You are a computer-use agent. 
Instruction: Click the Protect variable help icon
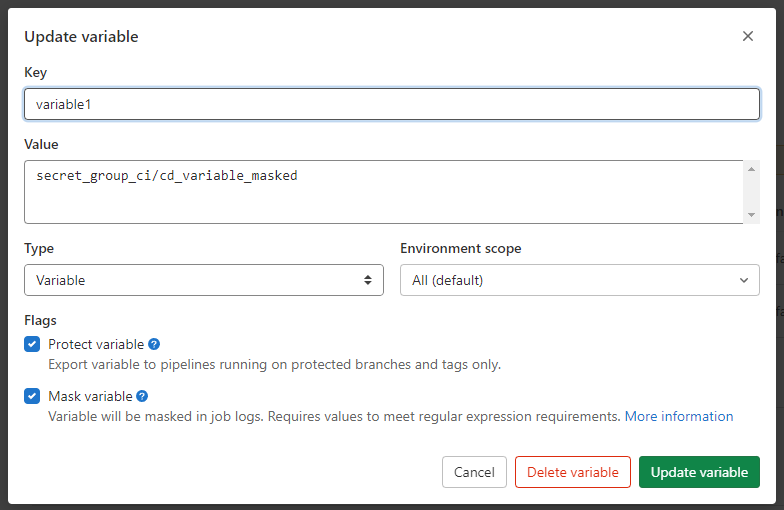(x=154, y=344)
